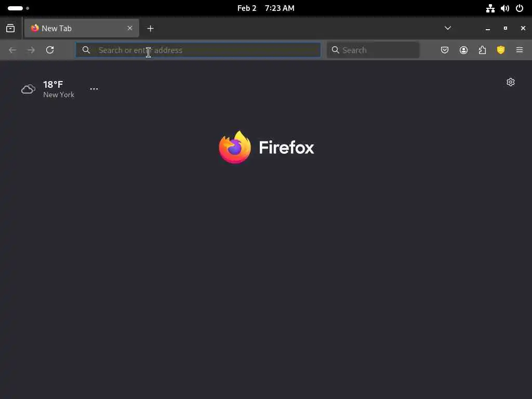
Task: Click the yellow shield extension icon
Action: (501, 50)
